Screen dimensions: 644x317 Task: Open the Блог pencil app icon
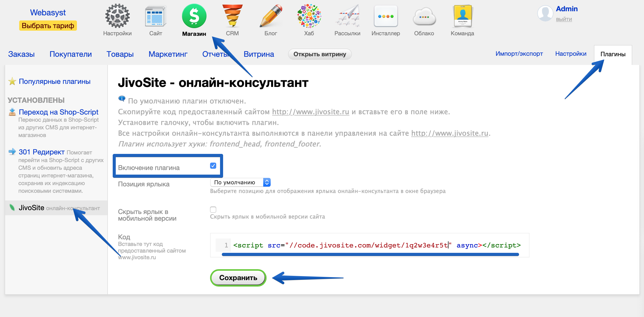pos(271,16)
